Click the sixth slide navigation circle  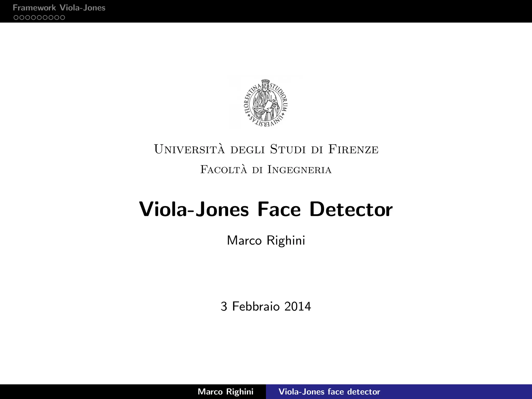click(45, 17)
